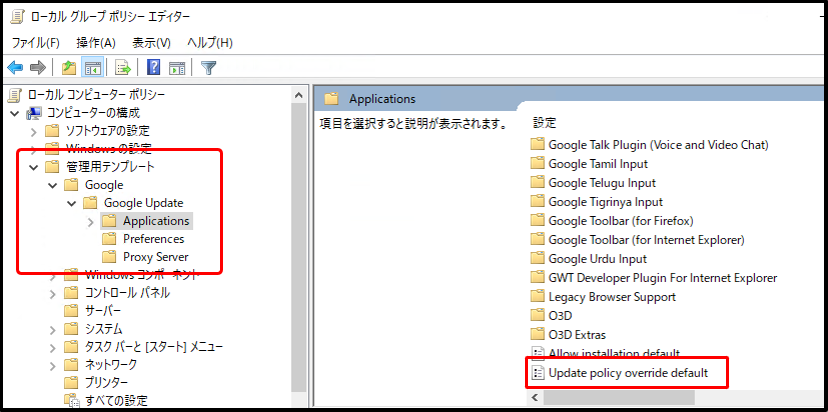Select Preferences in the tree
This screenshot has height=412, width=828.
[x=154, y=239]
